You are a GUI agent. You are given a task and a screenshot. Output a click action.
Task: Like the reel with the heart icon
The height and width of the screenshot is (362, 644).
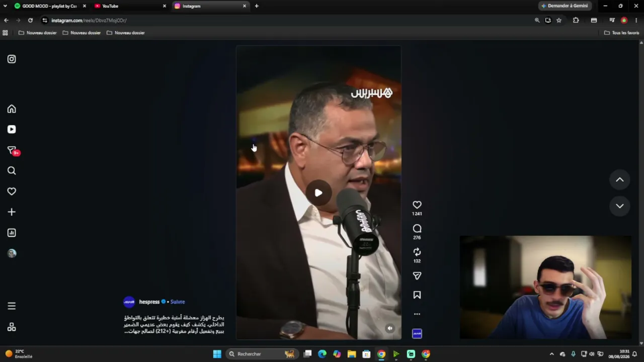point(417,205)
